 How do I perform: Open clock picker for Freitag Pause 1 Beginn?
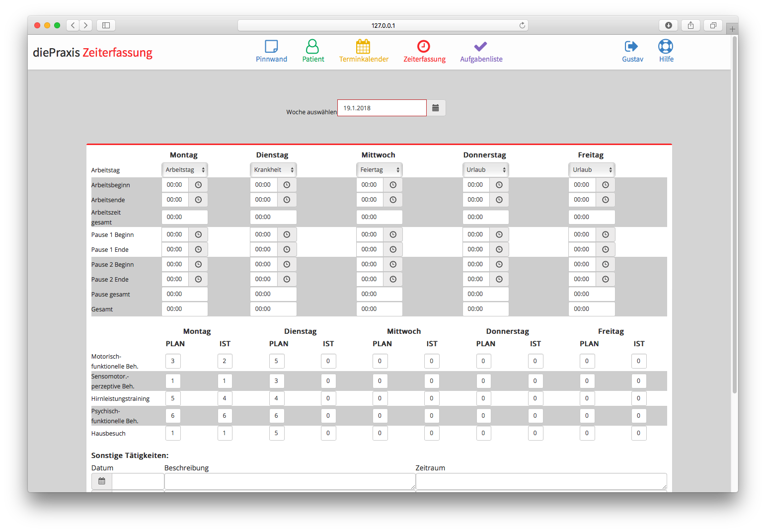pyautogui.click(x=606, y=234)
